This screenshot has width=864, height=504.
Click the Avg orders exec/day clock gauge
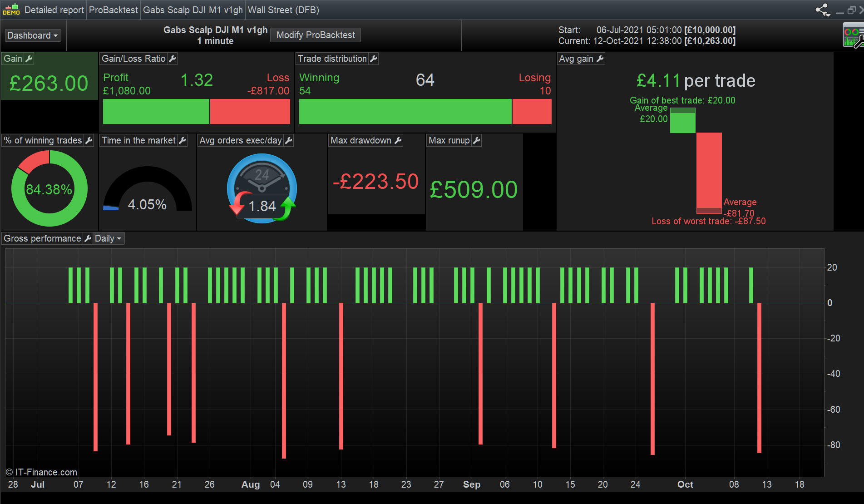pyautogui.click(x=262, y=188)
